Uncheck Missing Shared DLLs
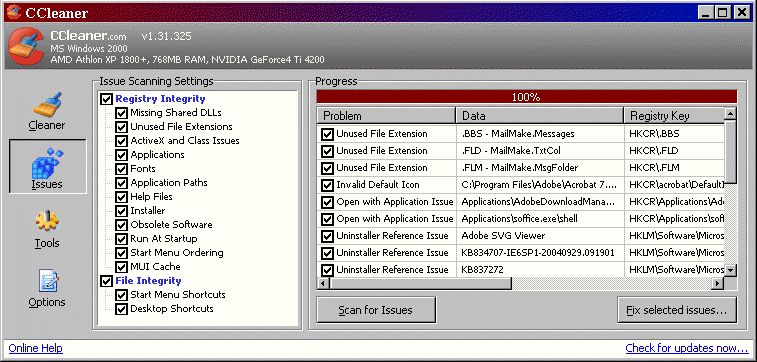 coord(121,113)
